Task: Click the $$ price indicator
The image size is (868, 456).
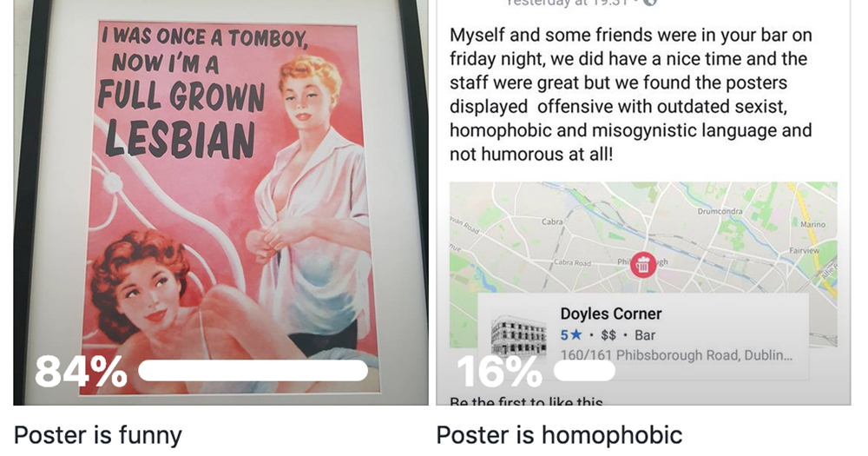Action: point(608,335)
